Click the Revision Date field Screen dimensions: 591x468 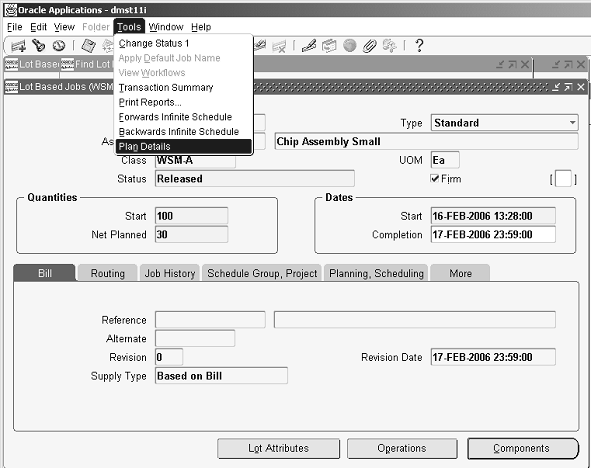tap(493, 357)
